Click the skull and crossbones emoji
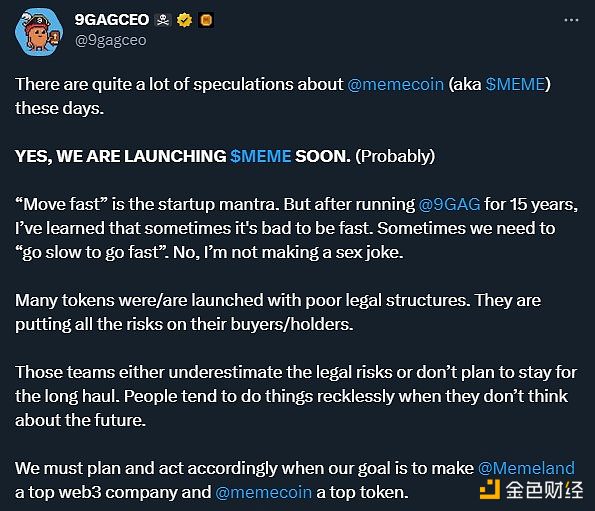The width and height of the screenshot is (595, 511). pyautogui.click(x=163, y=20)
